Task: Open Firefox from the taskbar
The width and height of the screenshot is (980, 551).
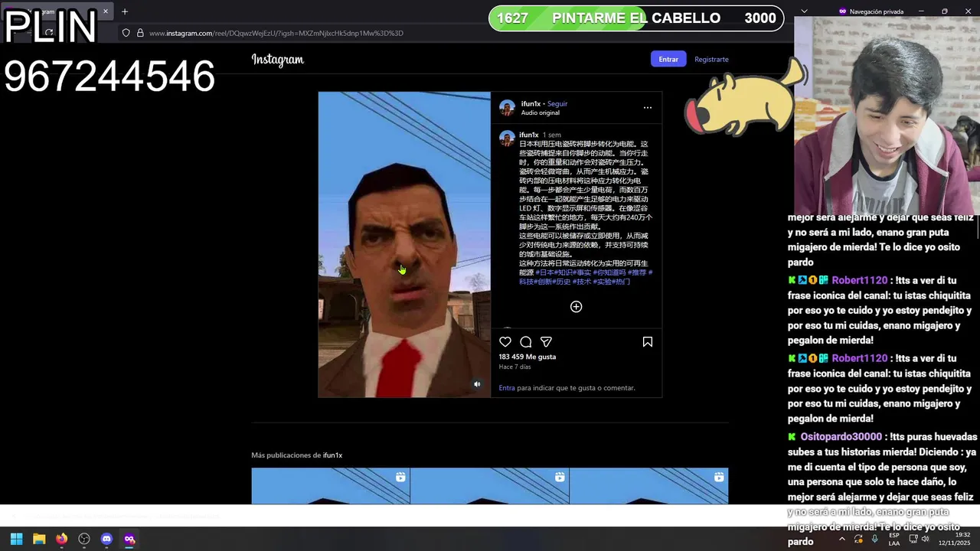Action: click(61, 539)
